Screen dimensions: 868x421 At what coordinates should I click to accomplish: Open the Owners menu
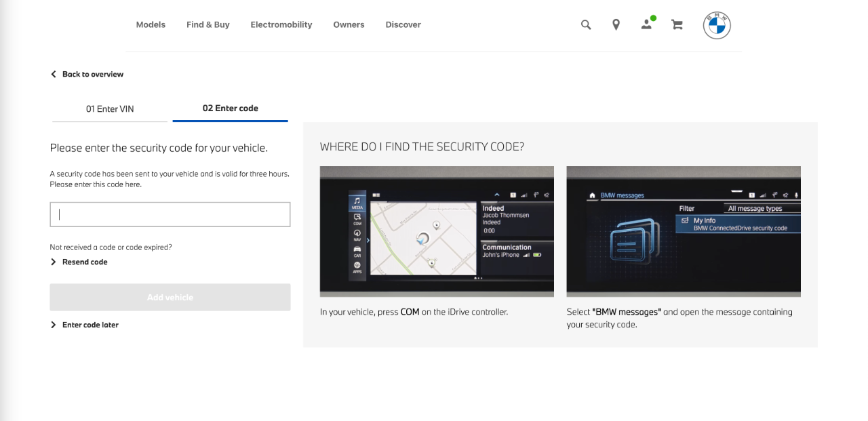349,24
